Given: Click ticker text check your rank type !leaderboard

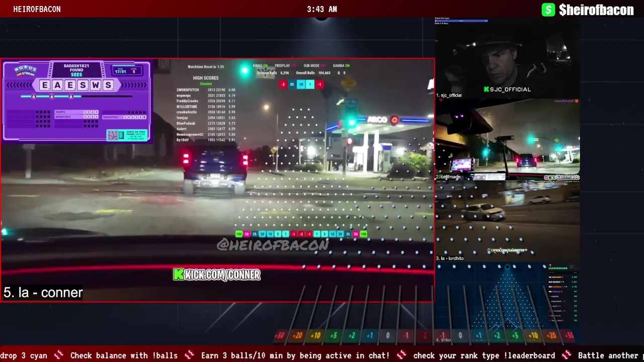Looking at the screenshot, I should (x=484, y=355).
